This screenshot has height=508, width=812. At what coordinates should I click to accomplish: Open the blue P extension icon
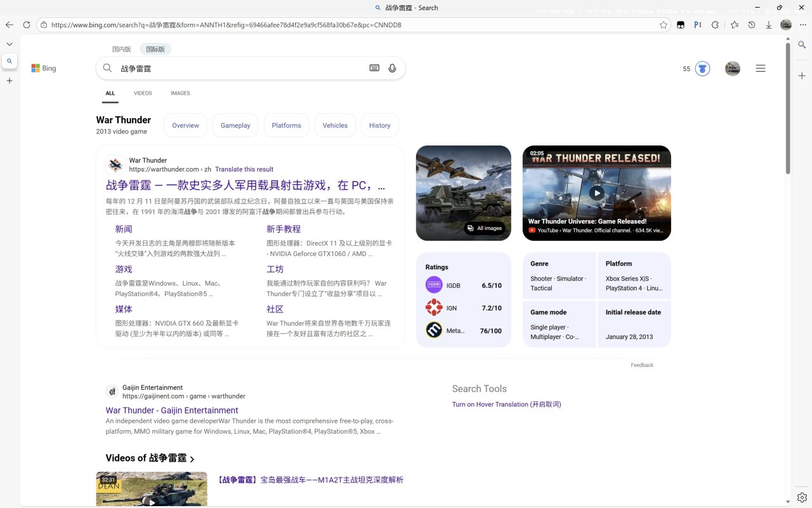(x=698, y=25)
